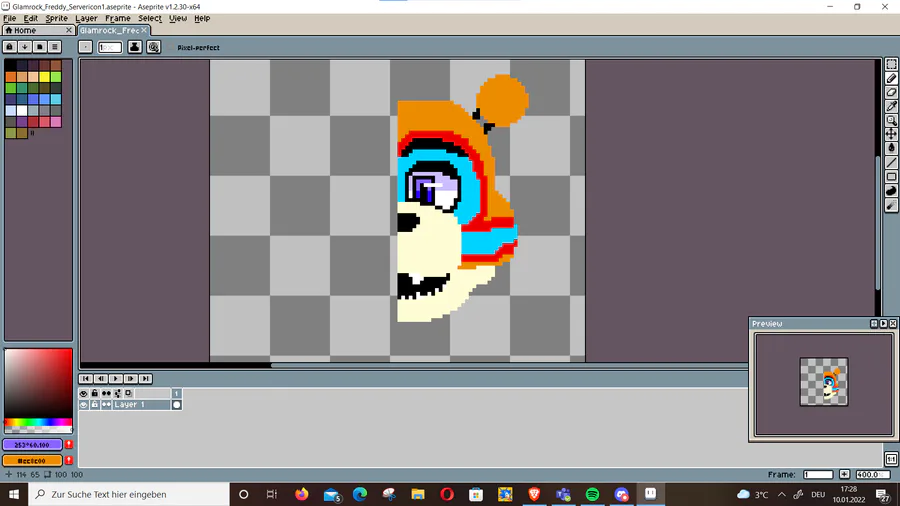Viewport: 900px width, 506px height.
Task: Go to the next frame
Action: click(x=130, y=379)
